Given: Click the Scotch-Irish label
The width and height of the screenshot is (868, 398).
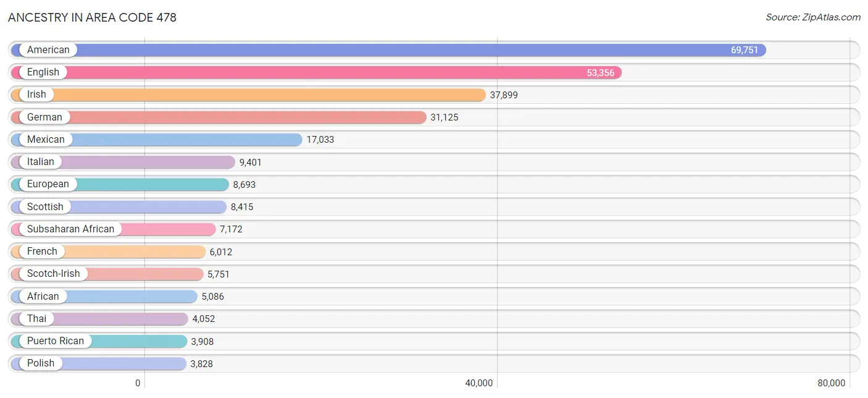Looking at the screenshot, I should [54, 274].
